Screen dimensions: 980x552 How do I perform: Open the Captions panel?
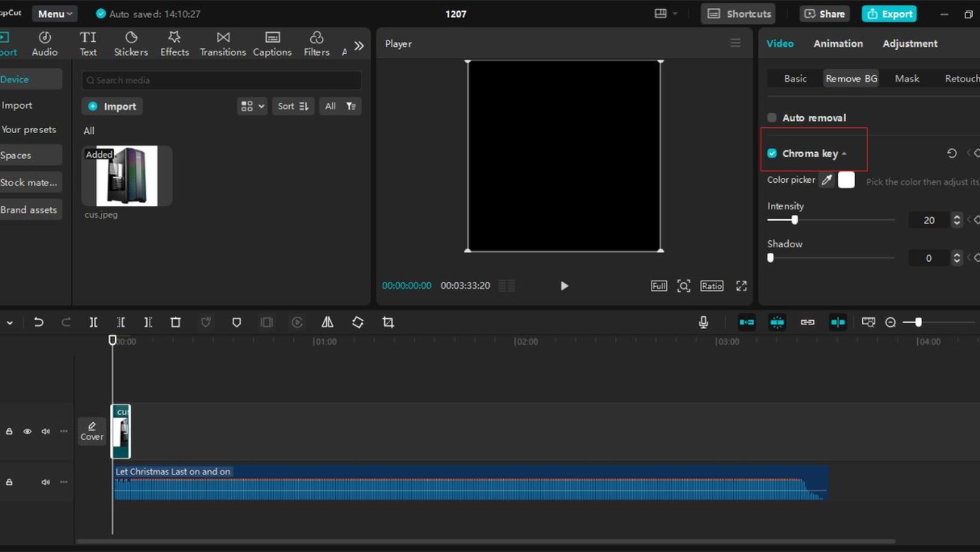click(x=272, y=44)
